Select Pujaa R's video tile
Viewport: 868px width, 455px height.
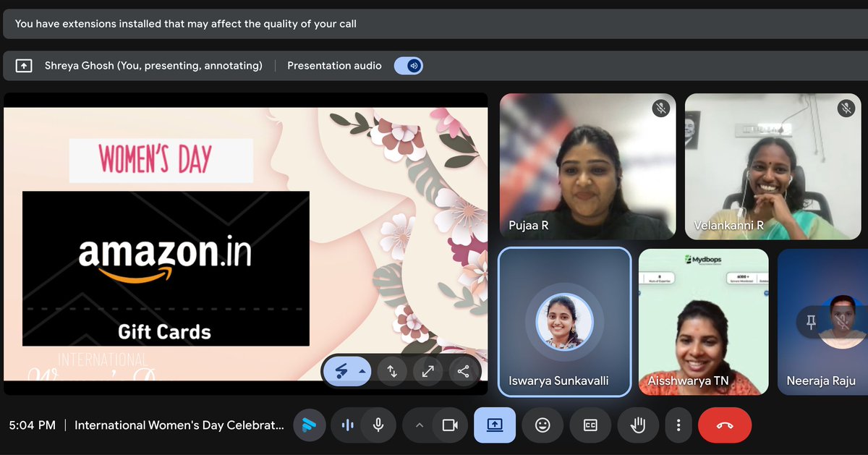tap(588, 166)
